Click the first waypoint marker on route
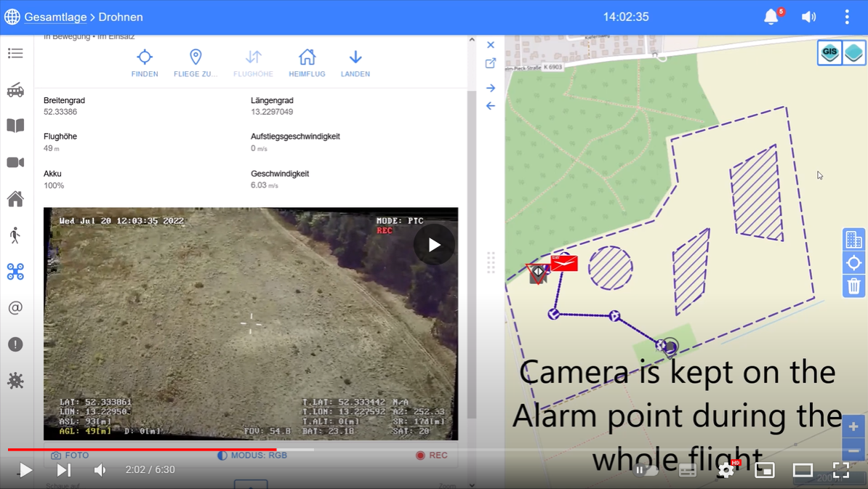 553,314
